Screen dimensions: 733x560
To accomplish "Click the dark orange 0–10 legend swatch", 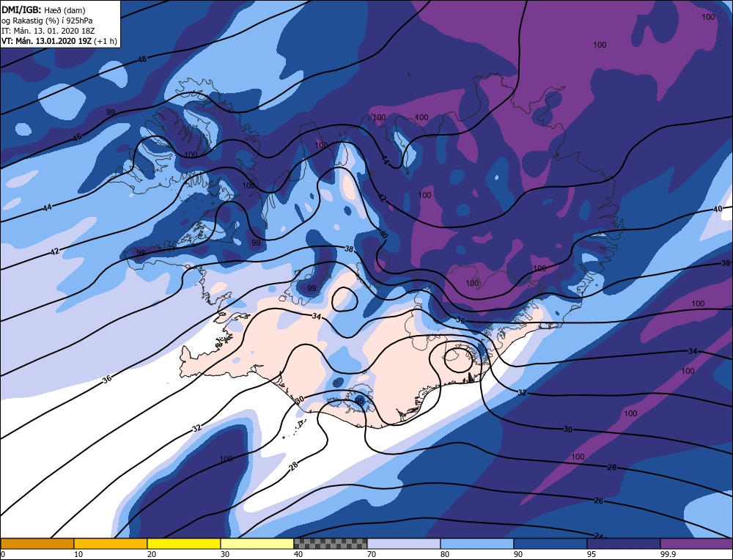I will click(x=37, y=543).
